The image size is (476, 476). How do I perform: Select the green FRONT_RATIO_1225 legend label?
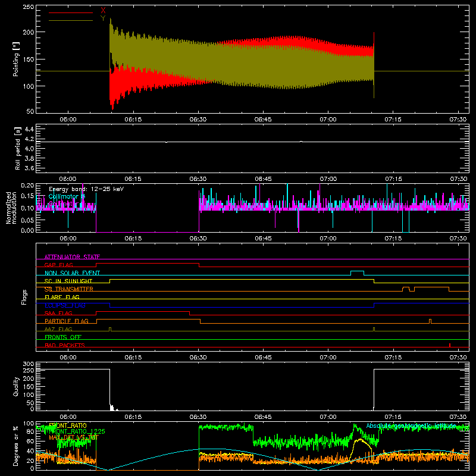click(x=77, y=431)
